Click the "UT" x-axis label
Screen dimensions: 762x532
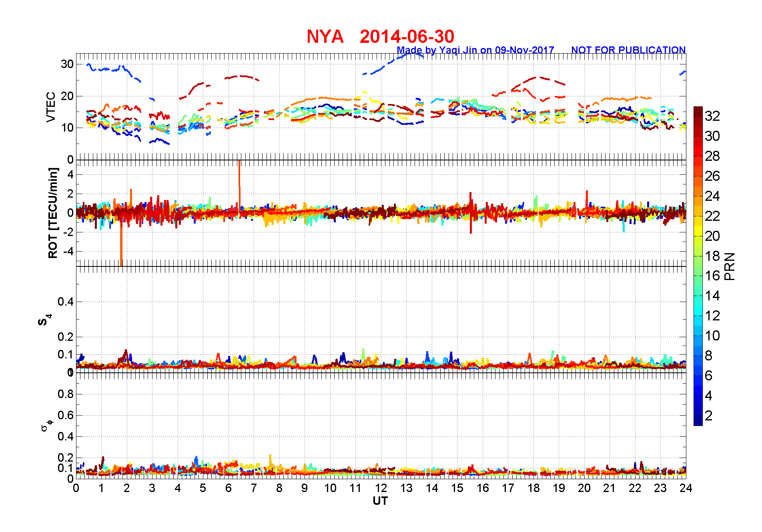pyautogui.click(x=380, y=501)
